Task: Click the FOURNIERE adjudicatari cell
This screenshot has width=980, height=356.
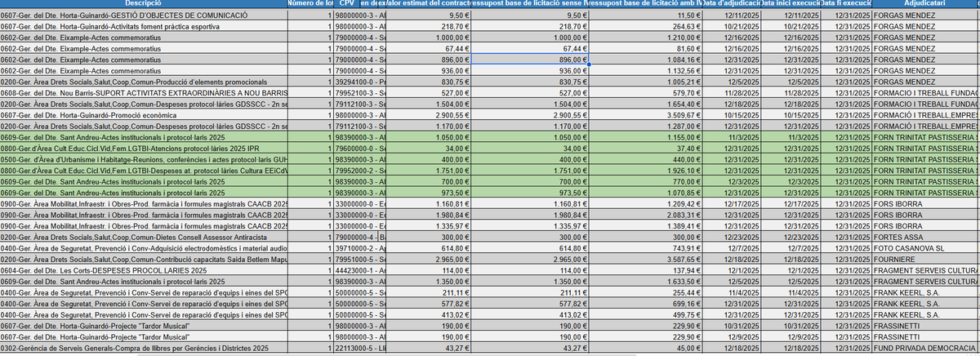Action: [x=925, y=259]
